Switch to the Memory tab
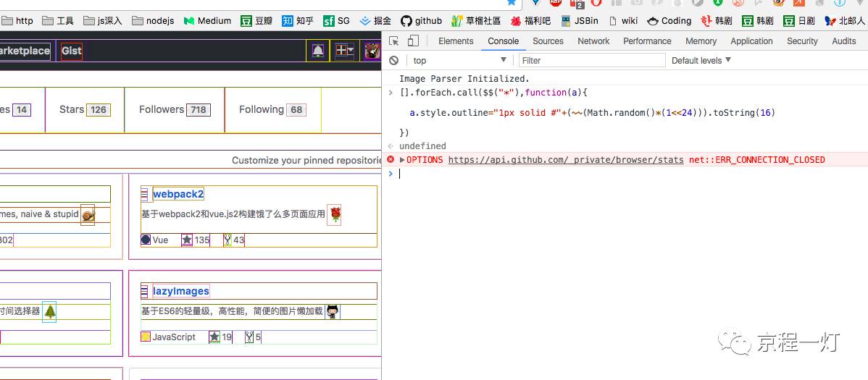The height and width of the screenshot is (380, 868). (701, 41)
